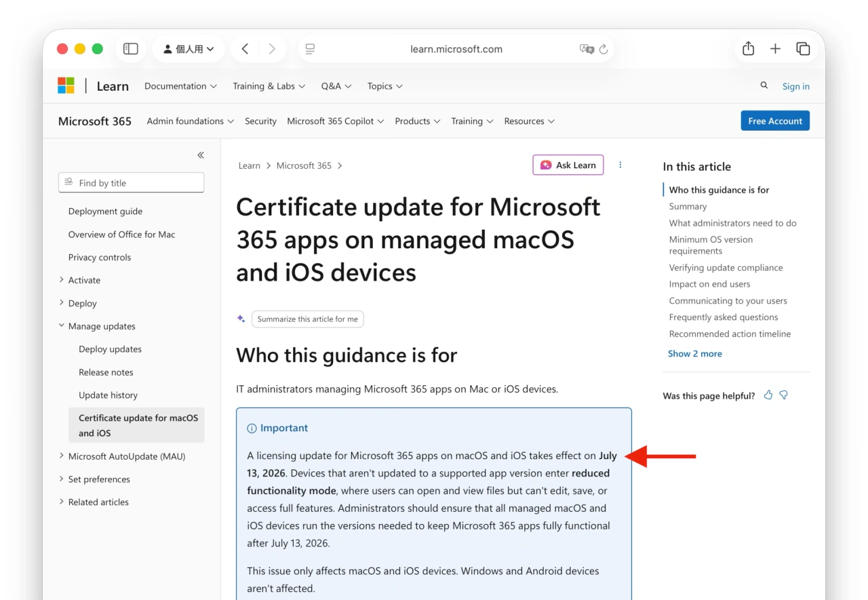Open the Learn home link
The height and width of the screenshot is (600, 868).
coord(113,86)
